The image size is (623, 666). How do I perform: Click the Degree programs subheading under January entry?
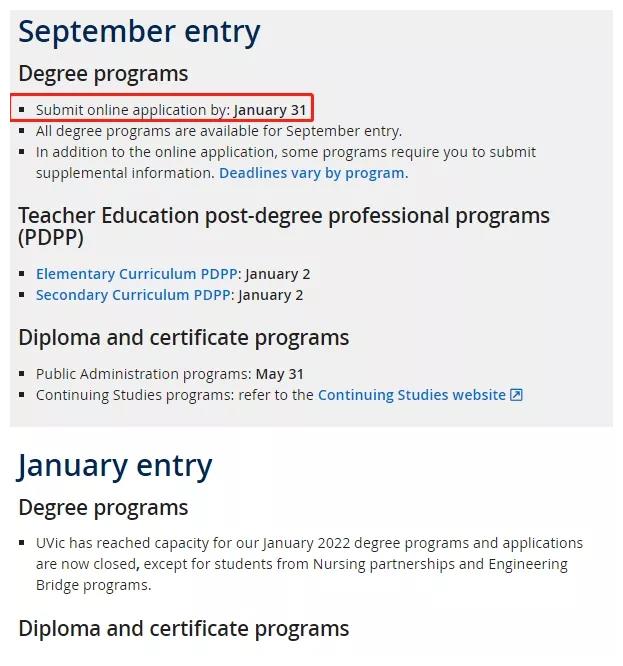pos(103,508)
